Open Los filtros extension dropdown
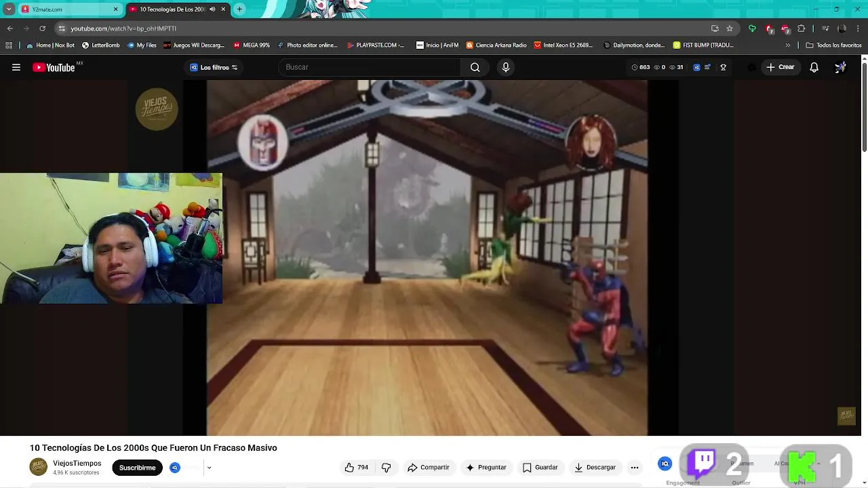This screenshot has width=868, height=488. point(214,67)
